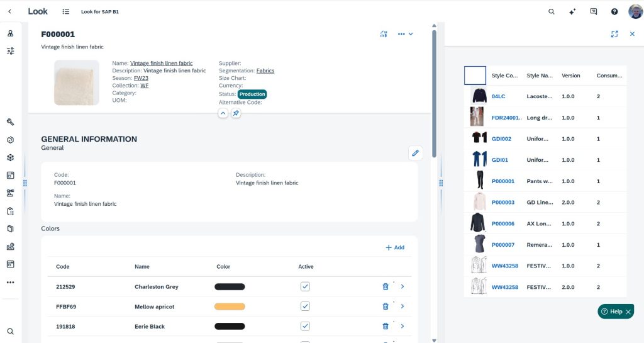644x343 pixels.
Task: Click the back arrow in top bar
Action: click(x=9, y=11)
